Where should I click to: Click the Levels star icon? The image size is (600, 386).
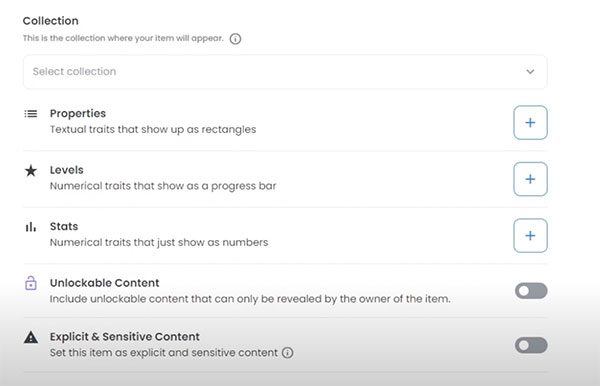[x=31, y=171]
